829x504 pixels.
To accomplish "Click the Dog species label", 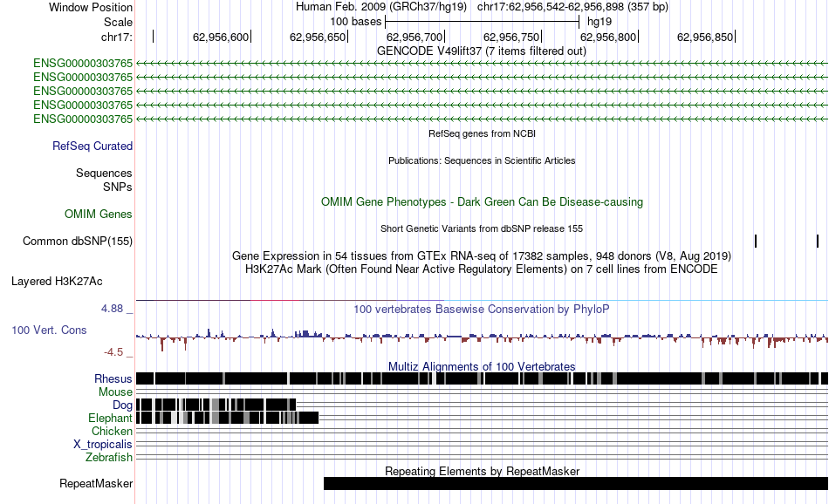I will pyautogui.click(x=122, y=405).
